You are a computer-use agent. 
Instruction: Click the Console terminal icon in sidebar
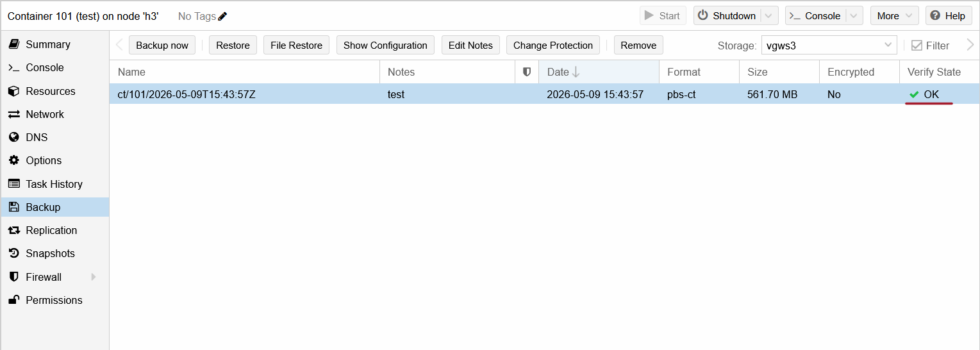pos(13,67)
